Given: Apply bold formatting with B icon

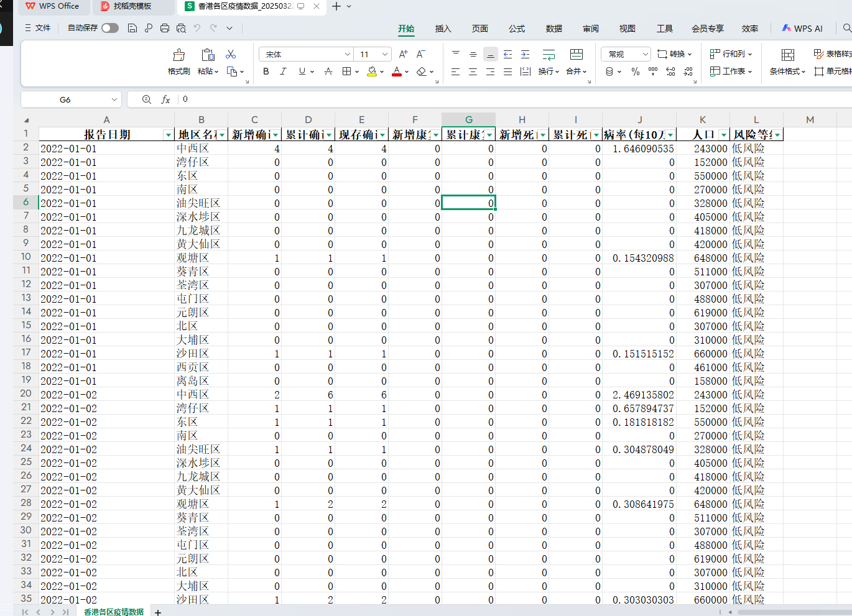Looking at the screenshot, I should coord(266,71).
